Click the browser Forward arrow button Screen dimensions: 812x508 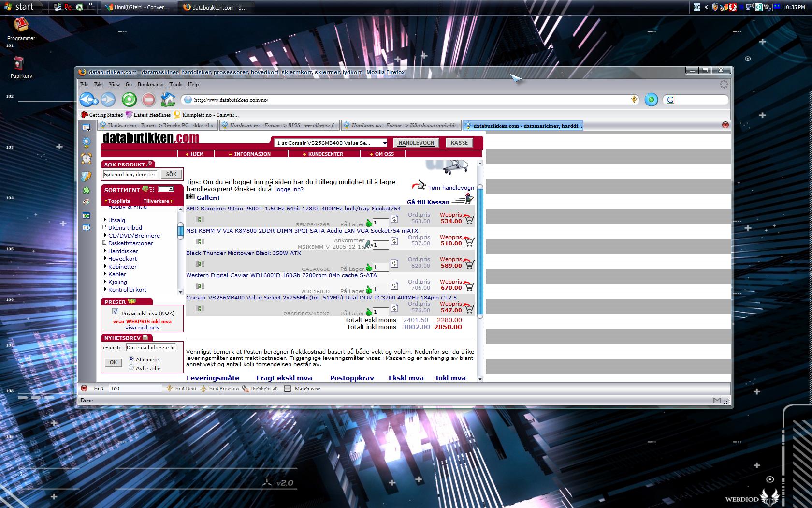[108, 100]
